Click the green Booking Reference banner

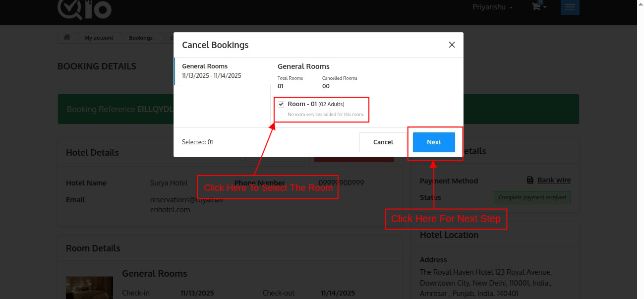click(x=115, y=109)
